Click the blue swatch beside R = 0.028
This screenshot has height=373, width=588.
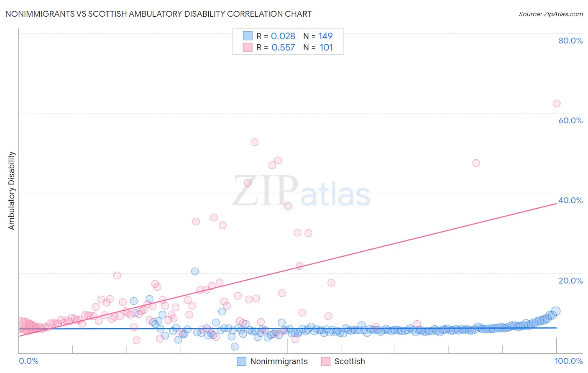[248, 36]
